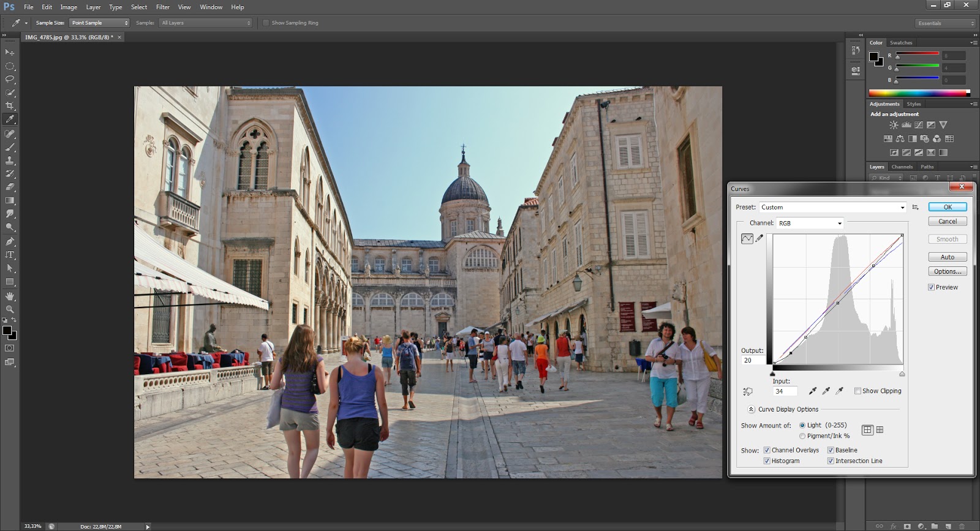
Task: Select the Lasso tool
Action: coord(10,79)
